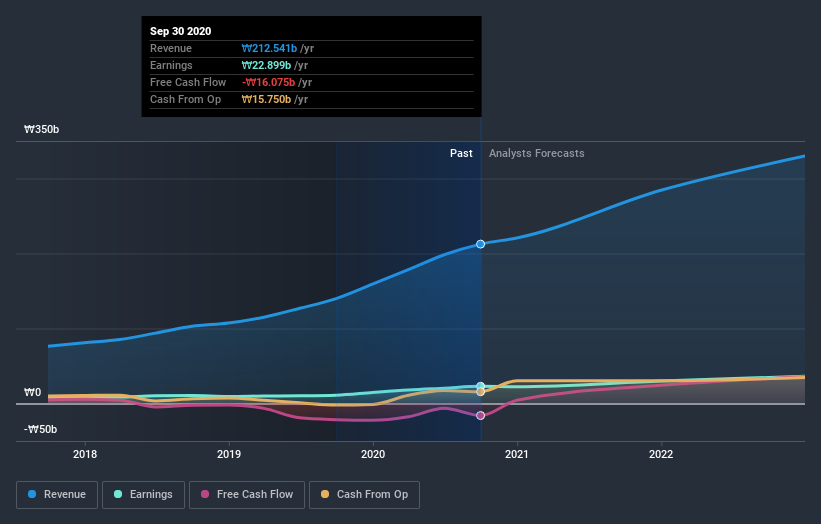This screenshot has height=524, width=821.
Task: Click the 2019 x-axis label
Action: (229, 454)
